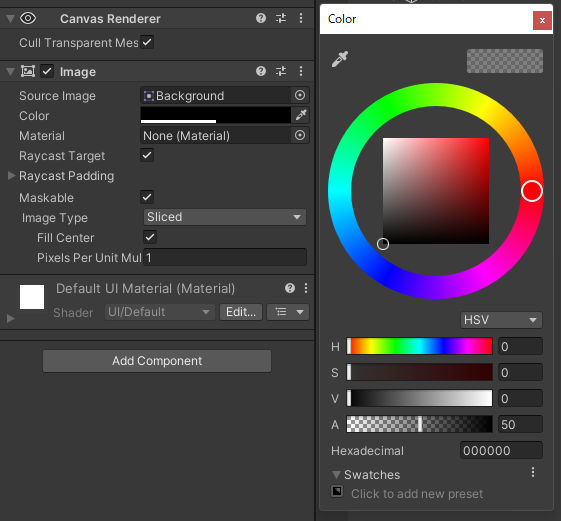Collapse the Swatches section
This screenshot has height=521, width=561.
pyautogui.click(x=336, y=474)
